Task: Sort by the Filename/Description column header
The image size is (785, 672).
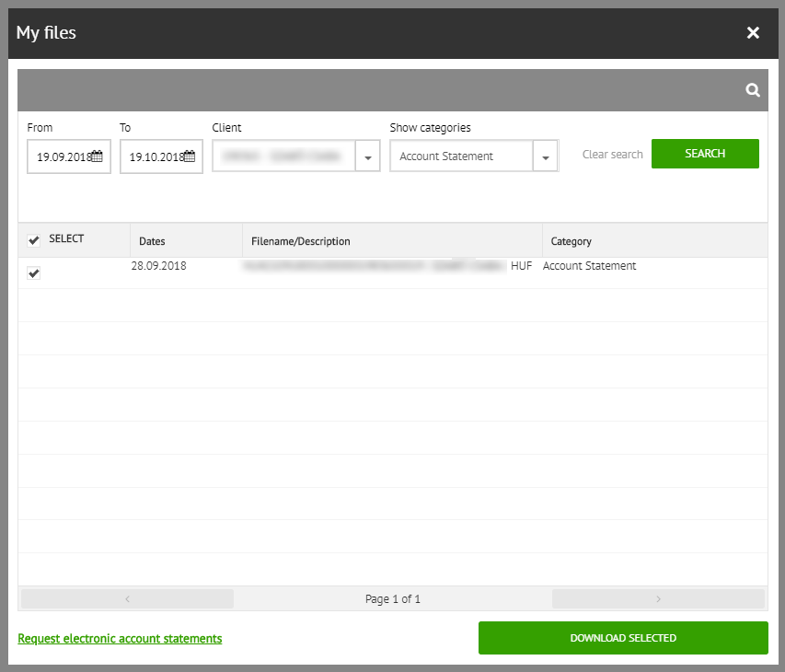Action: coord(300,241)
